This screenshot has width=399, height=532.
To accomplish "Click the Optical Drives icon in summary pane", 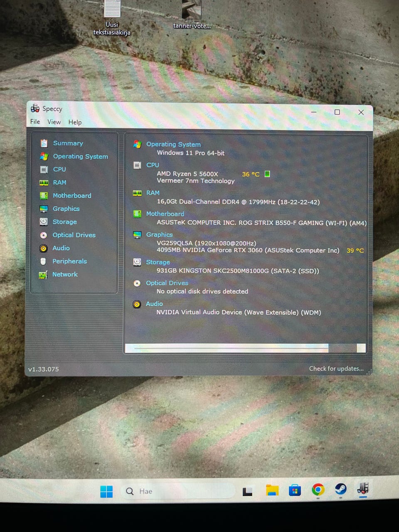I will (x=137, y=283).
